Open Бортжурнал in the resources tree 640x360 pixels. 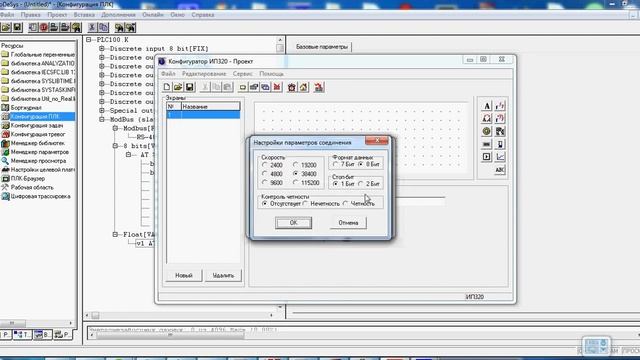(x=26, y=108)
